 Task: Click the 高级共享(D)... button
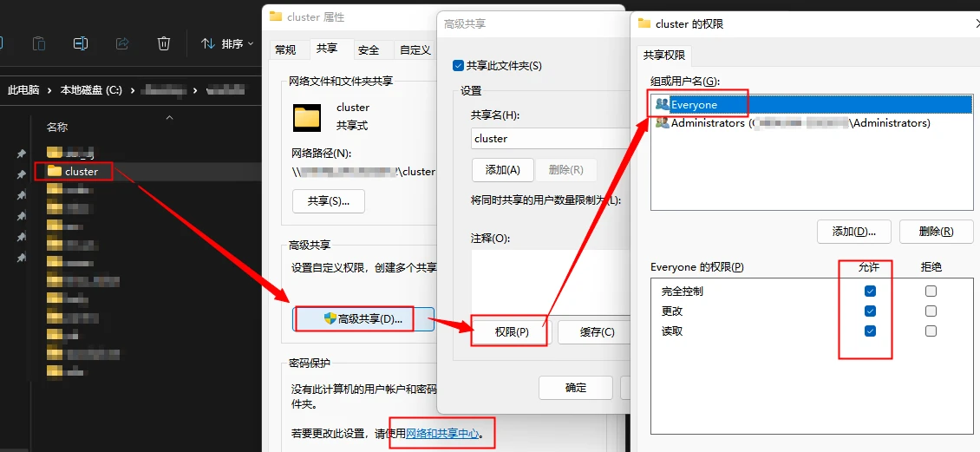(363, 319)
